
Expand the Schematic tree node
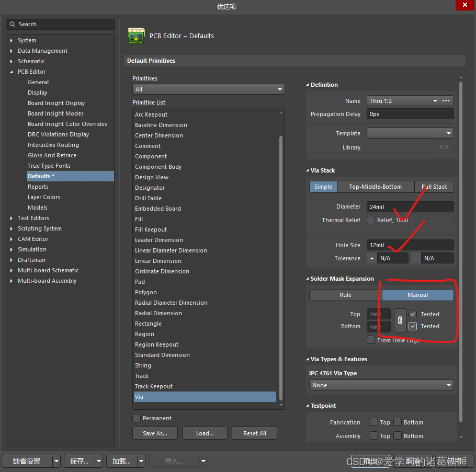[x=12, y=61]
